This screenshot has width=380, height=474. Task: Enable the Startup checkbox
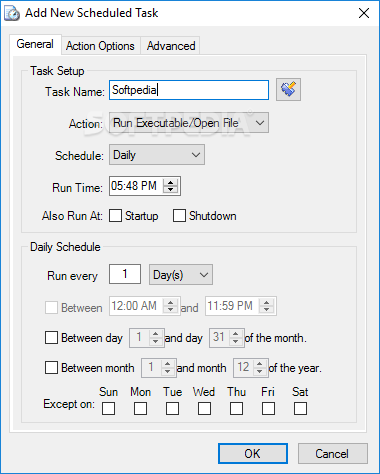coord(115,215)
